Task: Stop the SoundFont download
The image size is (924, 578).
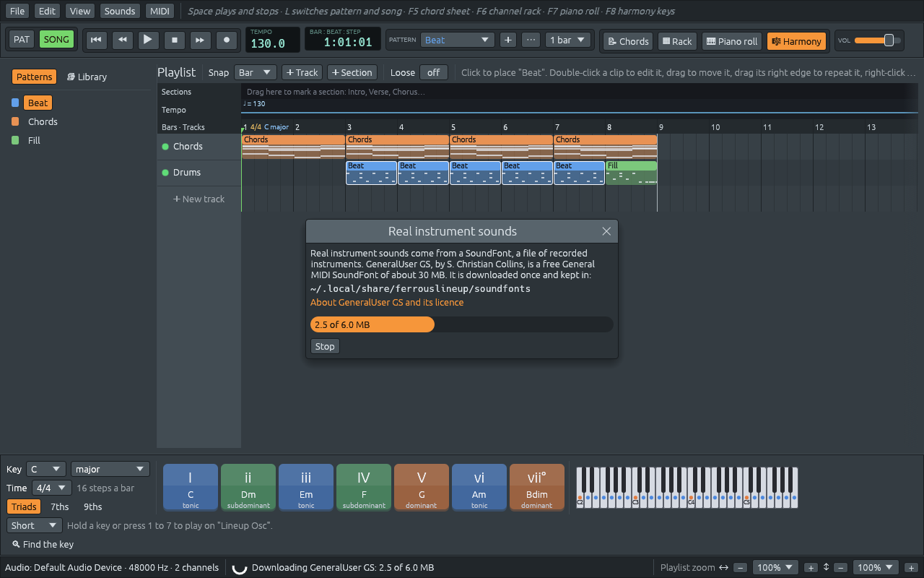Action: [x=325, y=346]
